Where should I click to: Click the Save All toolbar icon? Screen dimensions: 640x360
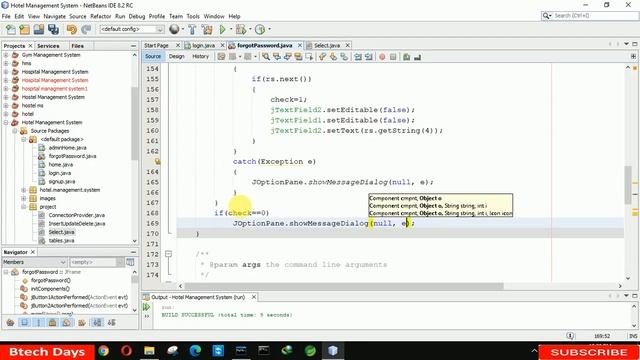pyautogui.click(x=53, y=29)
